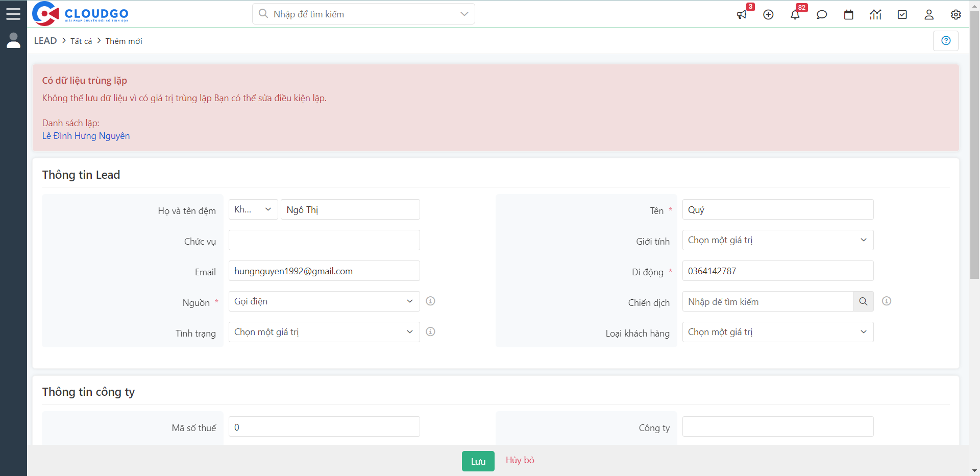Open the settings gear icon
The height and width of the screenshot is (476, 980).
955,15
